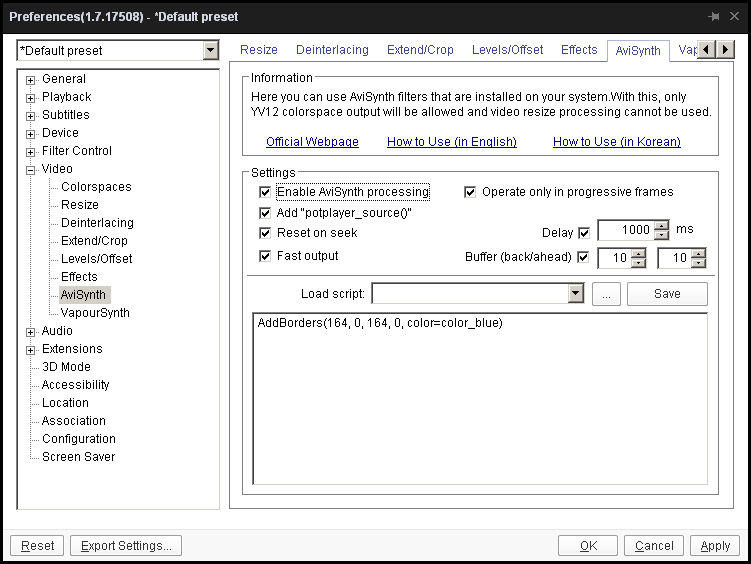
Task: Open the Official Webpage link
Action: pyautogui.click(x=312, y=142)
